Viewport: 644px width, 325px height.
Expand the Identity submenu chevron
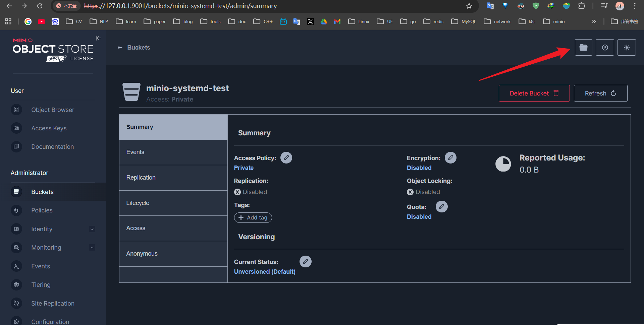[92, 229]
